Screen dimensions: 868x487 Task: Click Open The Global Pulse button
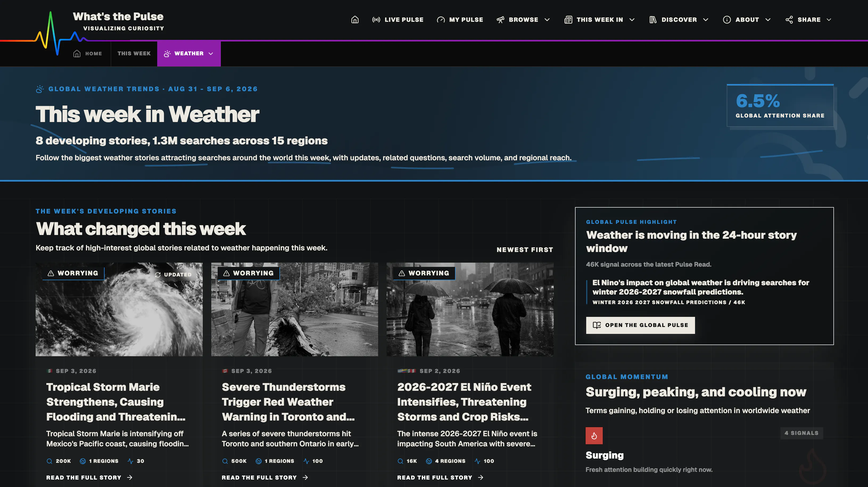tap(640, 325)
